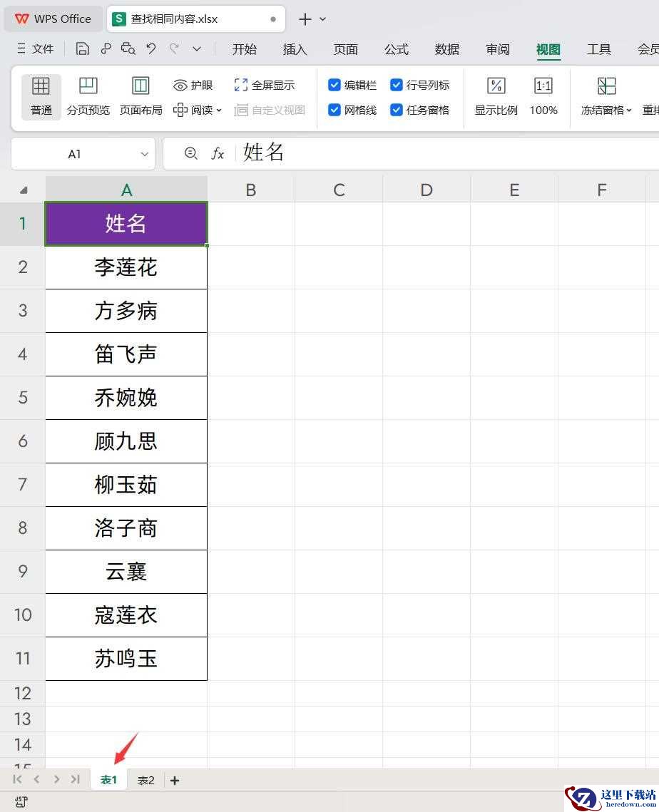The width and height of the screenshot is (659, 812).
Task: Select the purple 姓名 header cell
Action: (126, 224)
